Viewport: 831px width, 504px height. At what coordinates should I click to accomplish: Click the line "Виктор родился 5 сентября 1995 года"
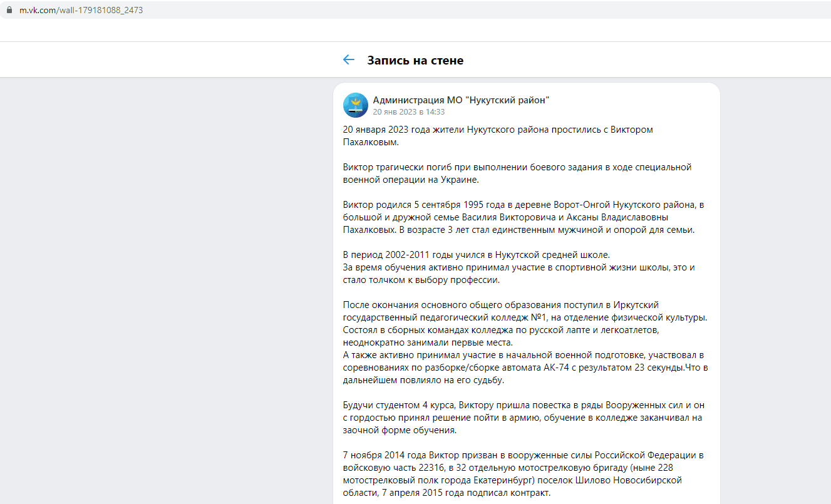[x=523, y=205]
